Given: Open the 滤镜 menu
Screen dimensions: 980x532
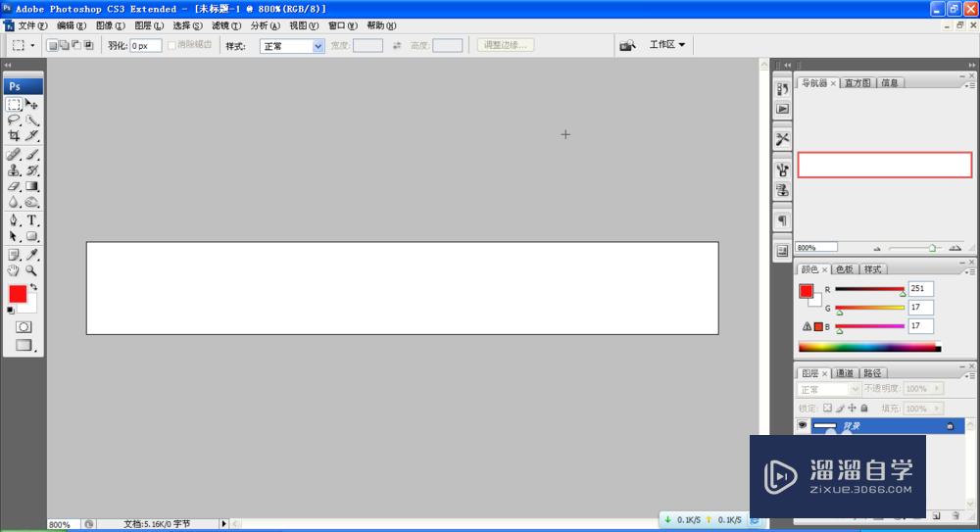Looking at the screenshot, I should tap(226, 25).
